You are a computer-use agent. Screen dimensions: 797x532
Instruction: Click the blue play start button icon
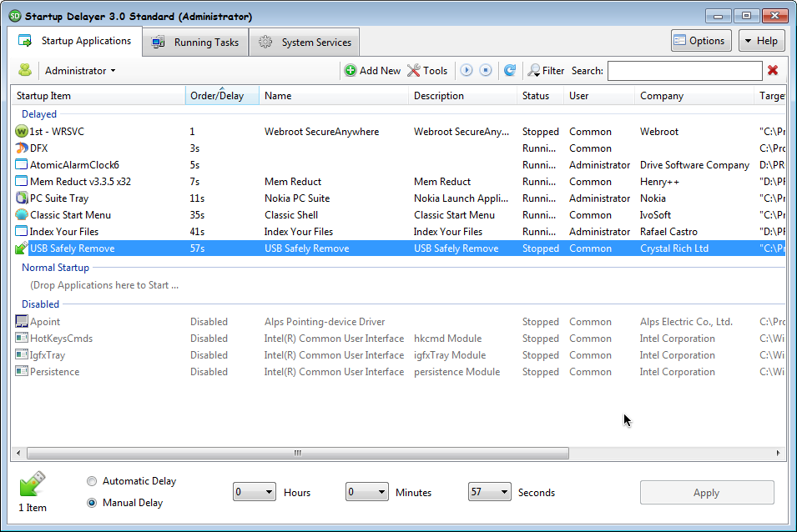click(467, 70)
